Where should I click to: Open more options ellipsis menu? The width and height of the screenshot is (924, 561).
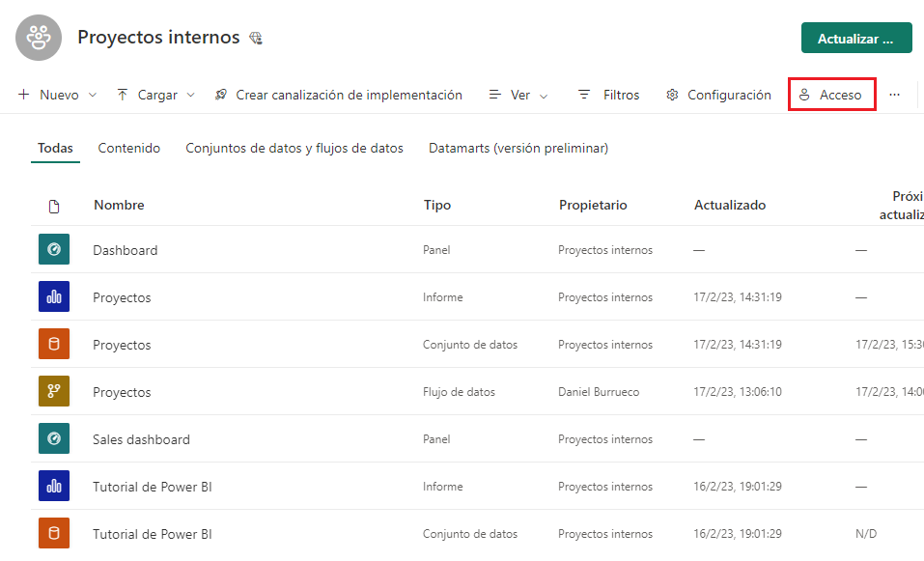(895, 95)
